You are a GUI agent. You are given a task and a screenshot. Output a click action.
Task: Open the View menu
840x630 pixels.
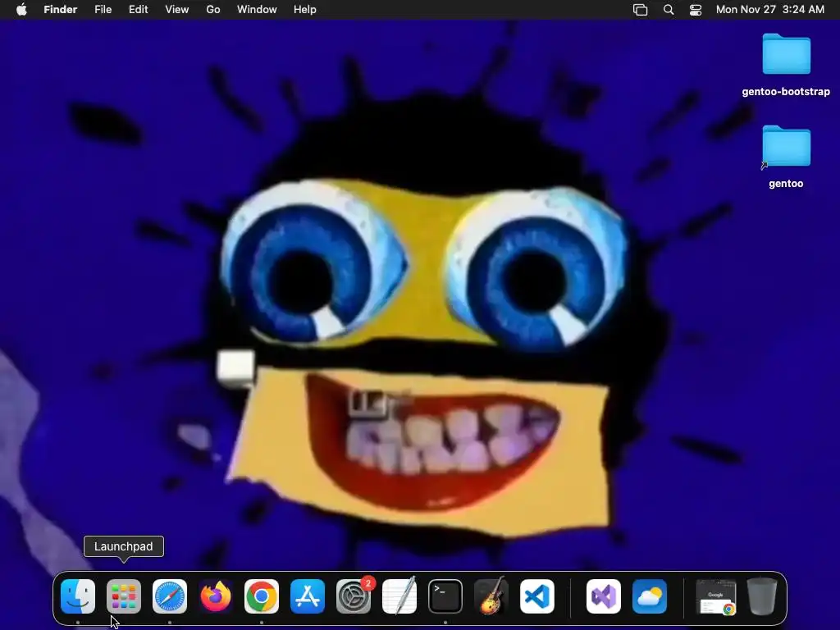tap(177, 10)
